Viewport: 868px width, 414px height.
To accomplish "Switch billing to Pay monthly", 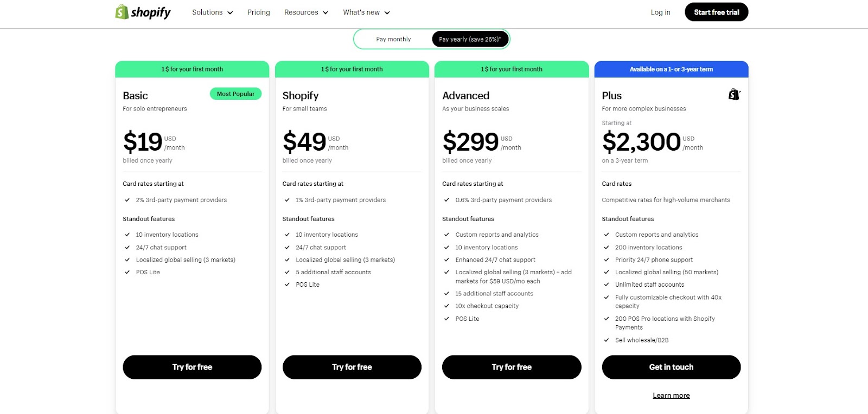I will [393, 38].
